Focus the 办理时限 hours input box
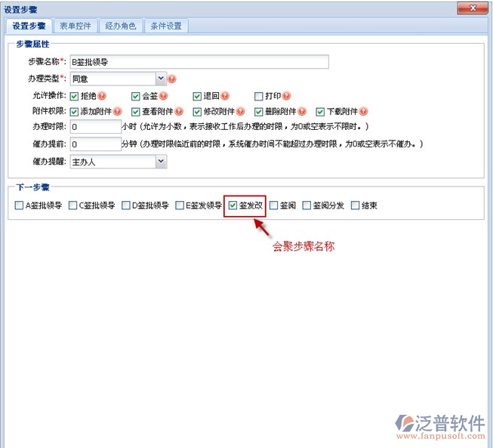 coord(94,127)
